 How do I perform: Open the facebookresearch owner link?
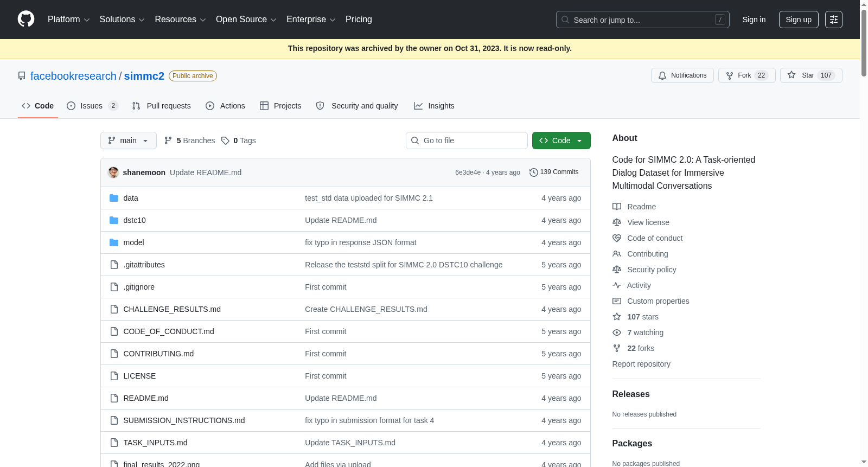73,76
